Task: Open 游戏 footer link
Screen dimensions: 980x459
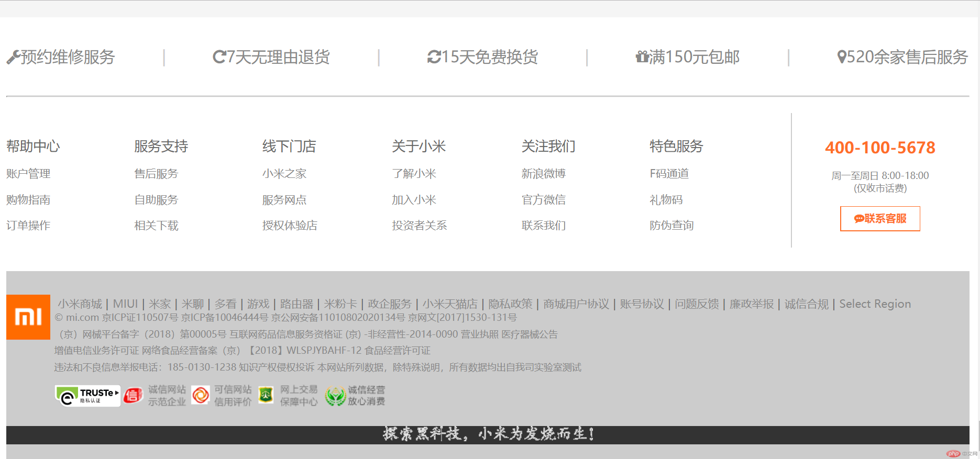Action: [258, 304]
